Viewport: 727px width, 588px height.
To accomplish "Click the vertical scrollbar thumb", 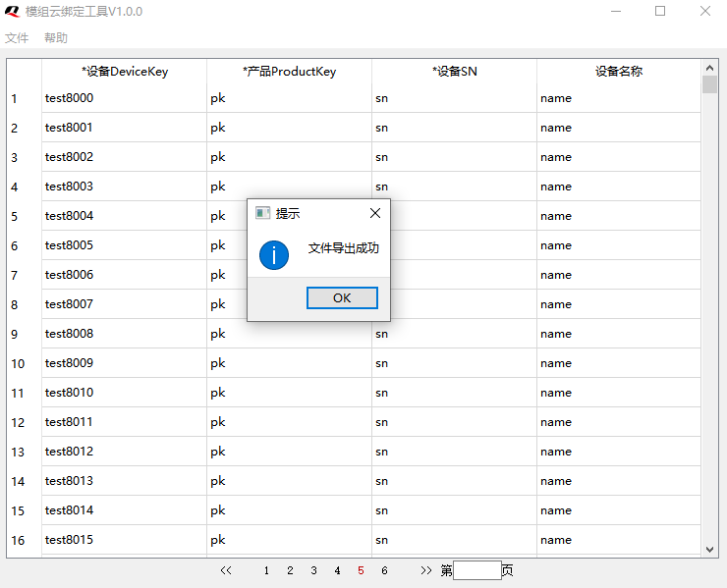I will tap(709, 84).
